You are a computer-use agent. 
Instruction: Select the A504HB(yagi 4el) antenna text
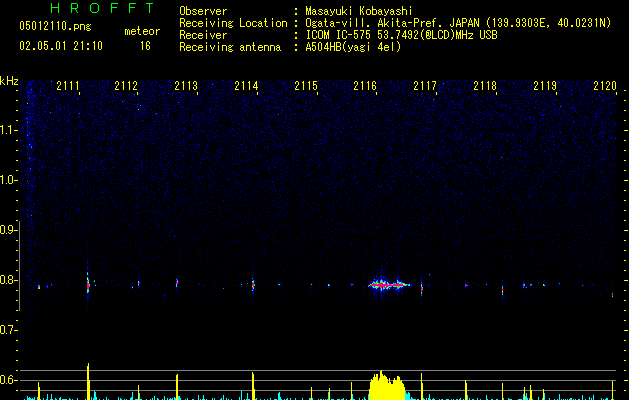click(353, 47)
